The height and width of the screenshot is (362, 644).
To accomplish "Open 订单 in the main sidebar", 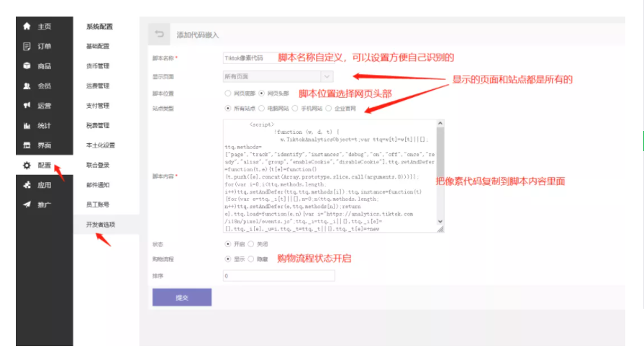I will (x=45, y=47).
